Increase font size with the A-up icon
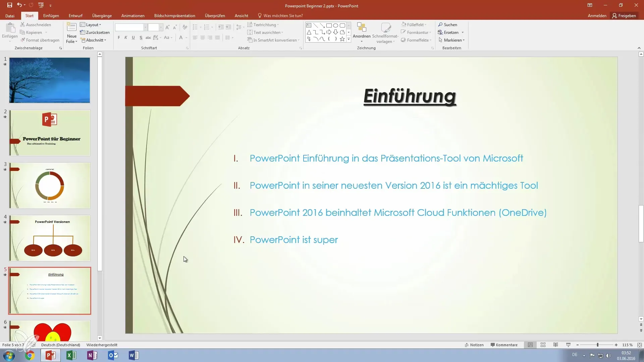 (x=167, y=27)
